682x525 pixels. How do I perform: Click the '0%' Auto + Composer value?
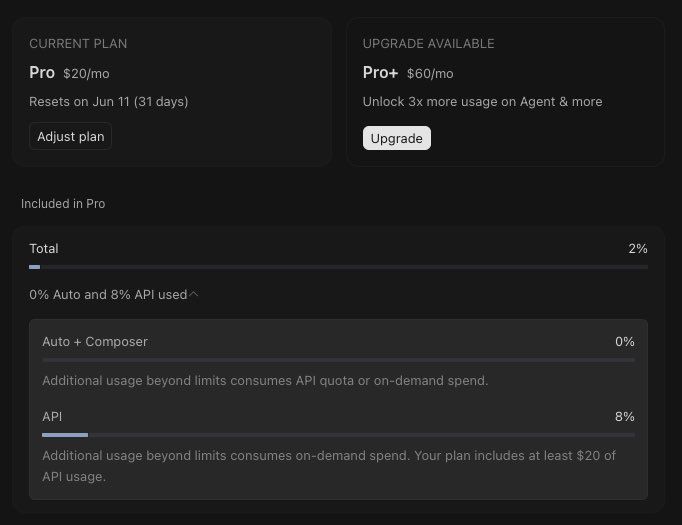click(625, 342)
